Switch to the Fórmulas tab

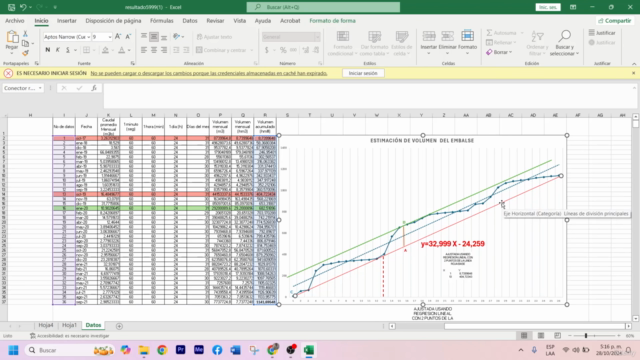162,21
